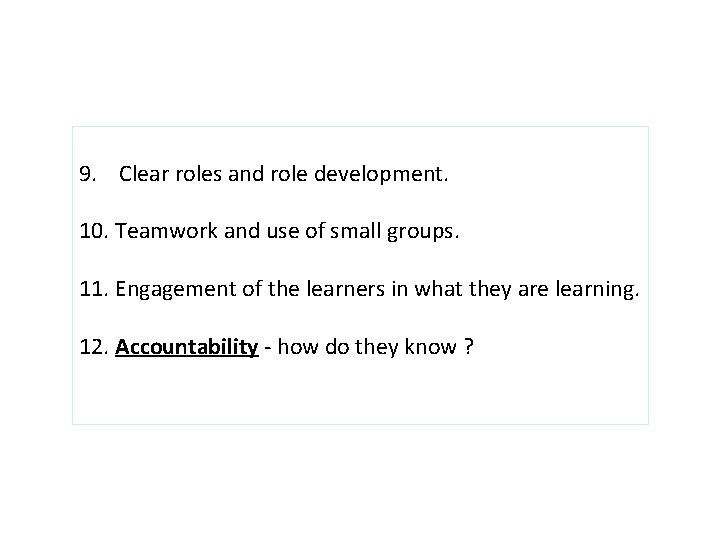Click the bold underlined word "Accountability"
The image size is (720, 540).
(187, 348)
